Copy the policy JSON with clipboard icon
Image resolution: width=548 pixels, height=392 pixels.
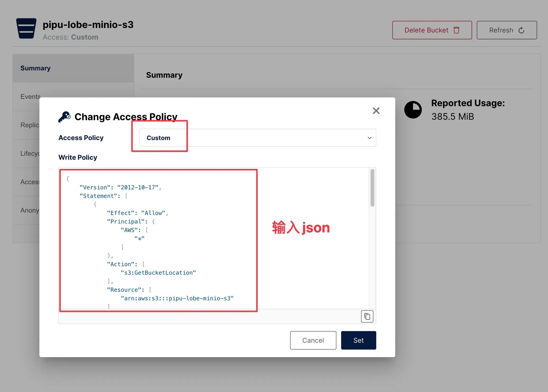367,316
